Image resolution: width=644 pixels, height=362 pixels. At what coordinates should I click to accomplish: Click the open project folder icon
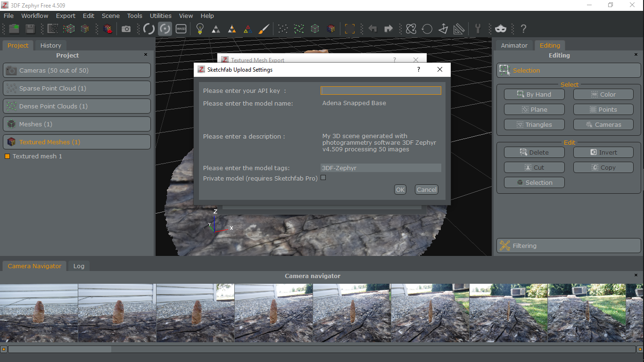point(14,29)
